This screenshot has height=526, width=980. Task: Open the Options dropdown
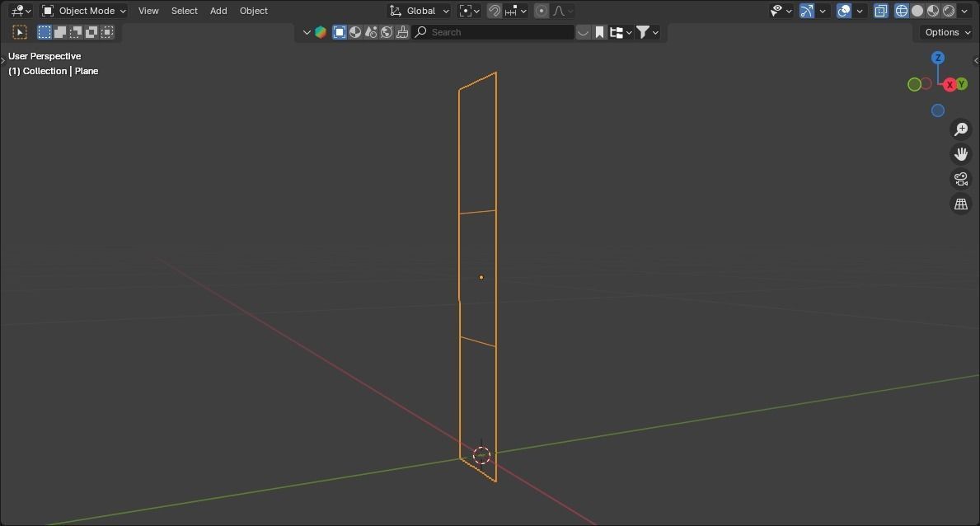coord(947,32)
